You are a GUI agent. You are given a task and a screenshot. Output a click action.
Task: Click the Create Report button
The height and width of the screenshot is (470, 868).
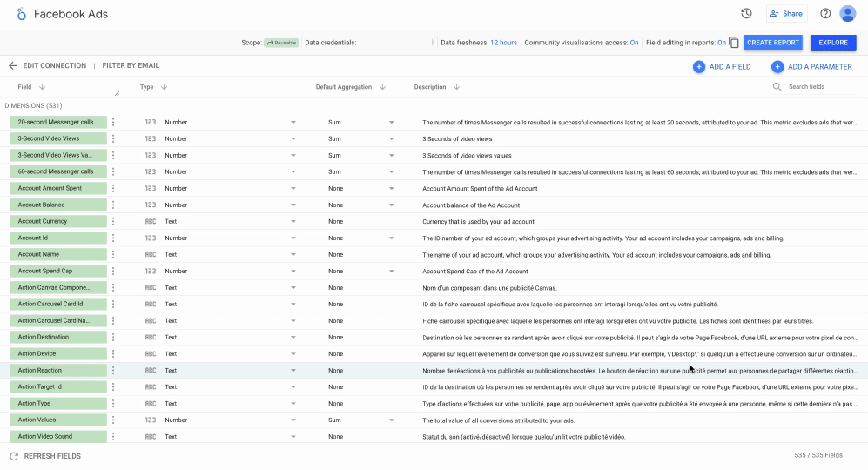click(773, 43)
